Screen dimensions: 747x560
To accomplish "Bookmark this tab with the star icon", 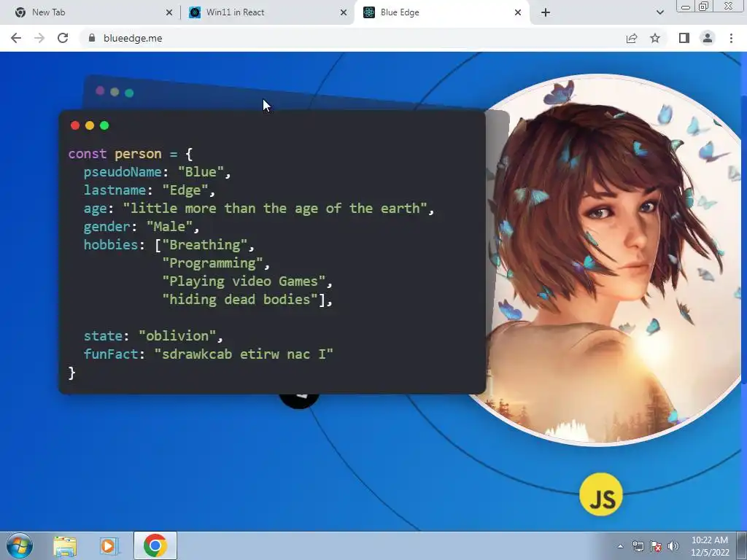I will 655,38.
